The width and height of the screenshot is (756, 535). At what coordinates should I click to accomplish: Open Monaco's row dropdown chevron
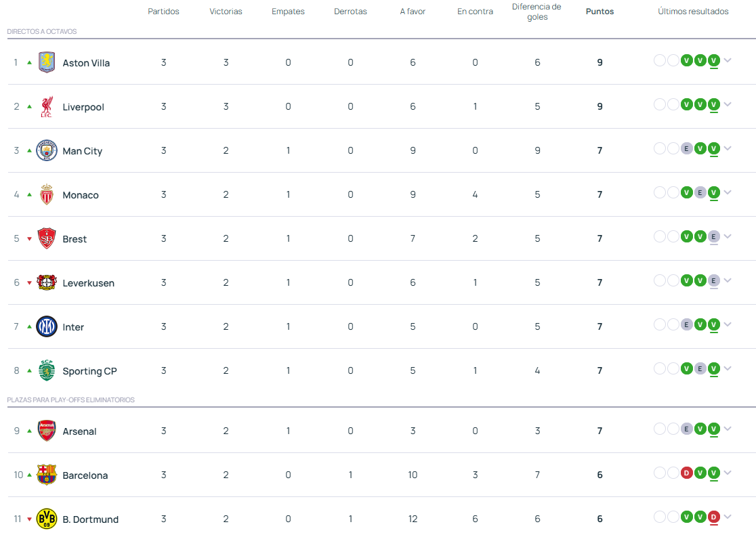728,193
